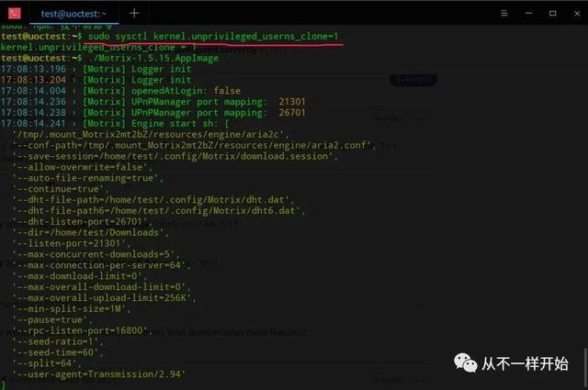588x390 pixels.
Task: Minimize the terminal window
Action: tap(529, 14)
